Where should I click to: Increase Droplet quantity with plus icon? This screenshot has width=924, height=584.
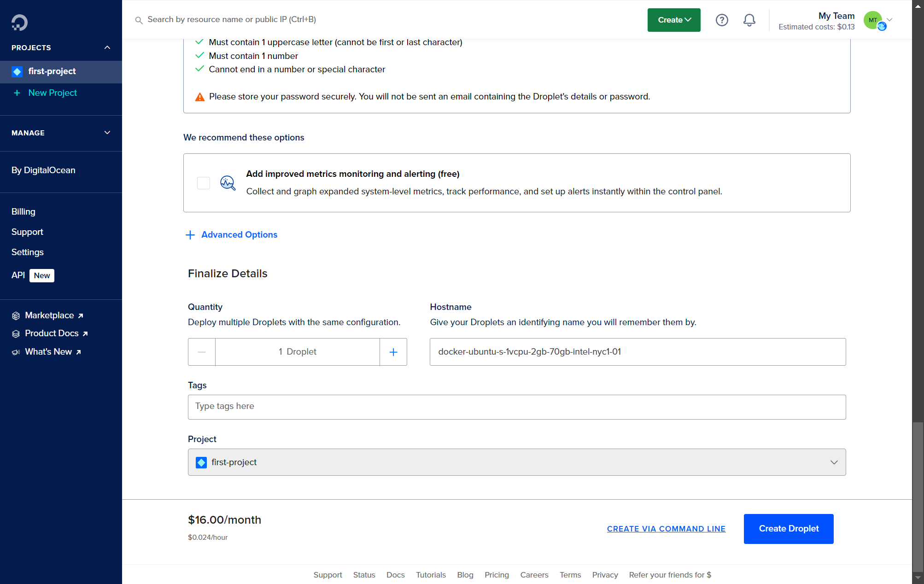tap(393, 352)
